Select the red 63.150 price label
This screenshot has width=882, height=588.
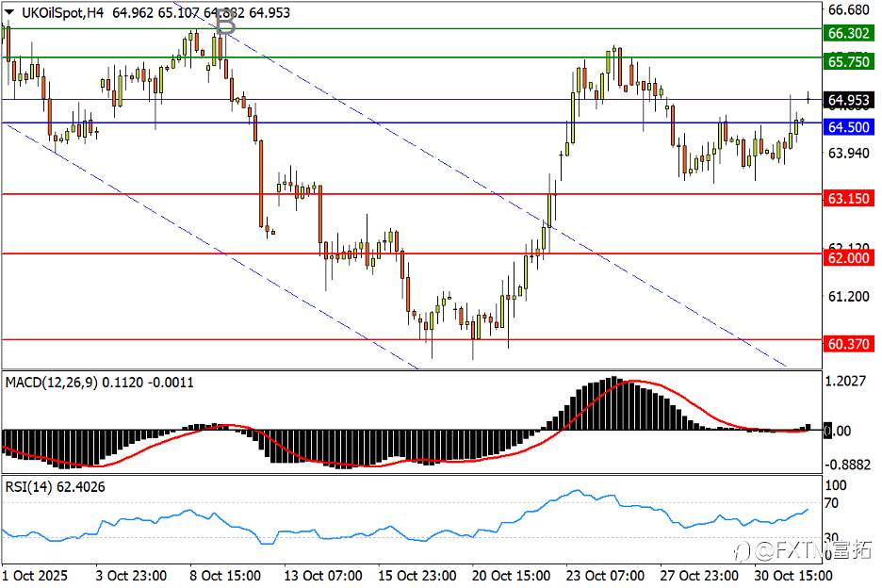[x=849, y=198]
